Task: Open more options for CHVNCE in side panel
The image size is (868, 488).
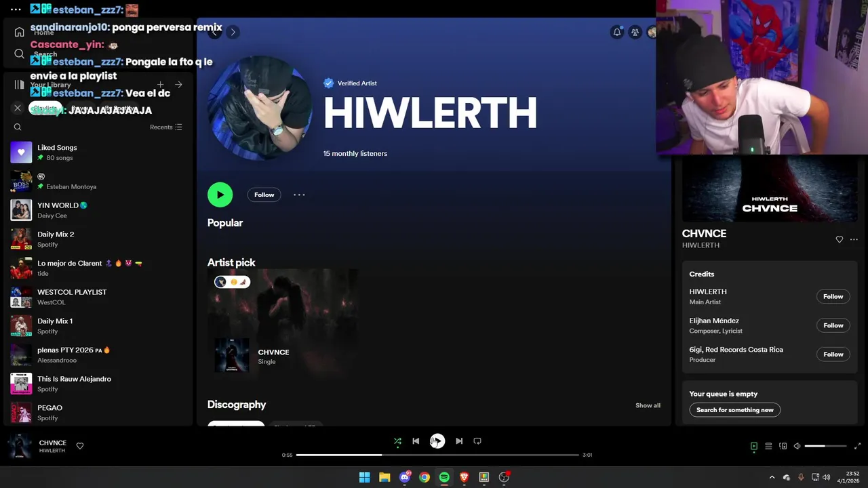Action: [854, 239]
